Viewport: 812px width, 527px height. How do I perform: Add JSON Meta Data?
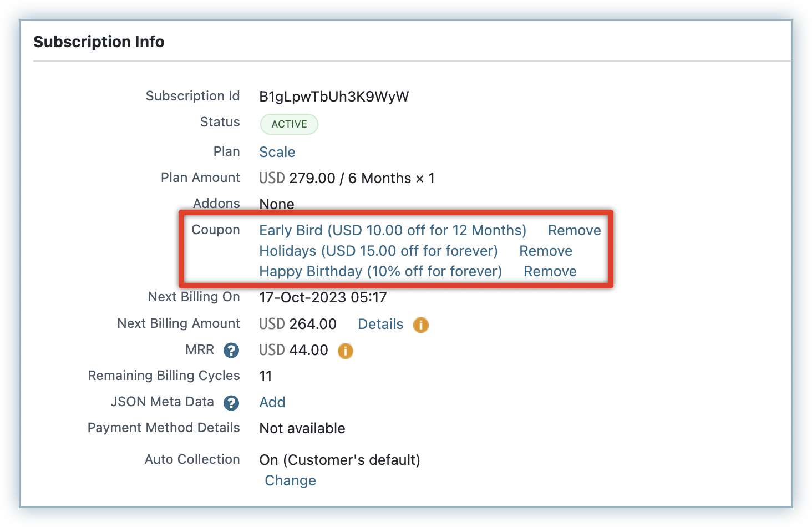click(x=272, y=402)
